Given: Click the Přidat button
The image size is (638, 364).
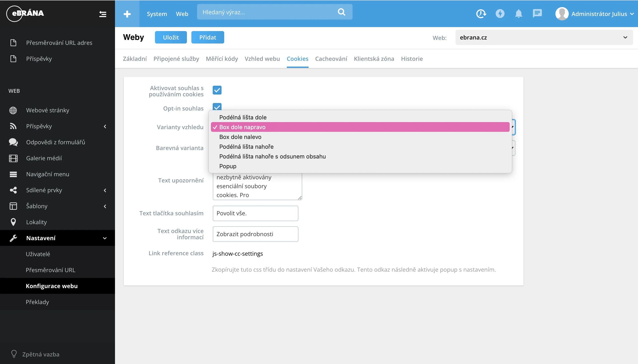Looking at the screenshot, I should tap(208, 38).
